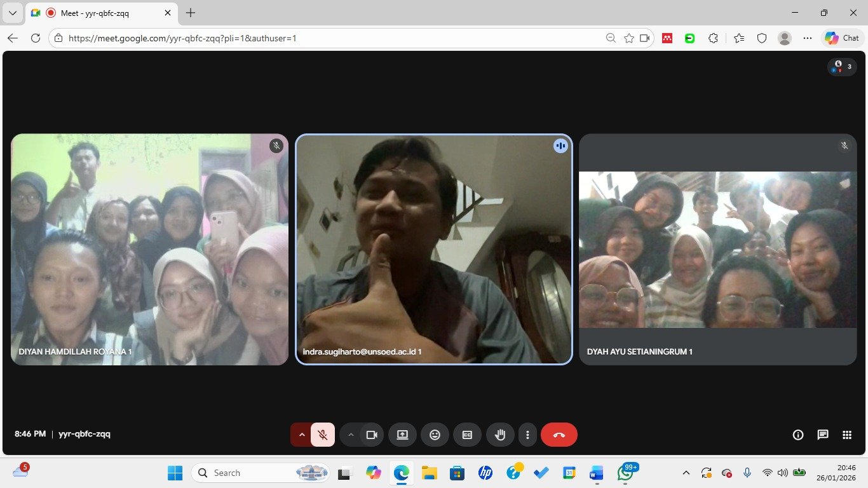Open Copilot Chat in Edge toolbar
This screenshot has height=488, width=868.
pyautogui.click(x=842, y=38)
